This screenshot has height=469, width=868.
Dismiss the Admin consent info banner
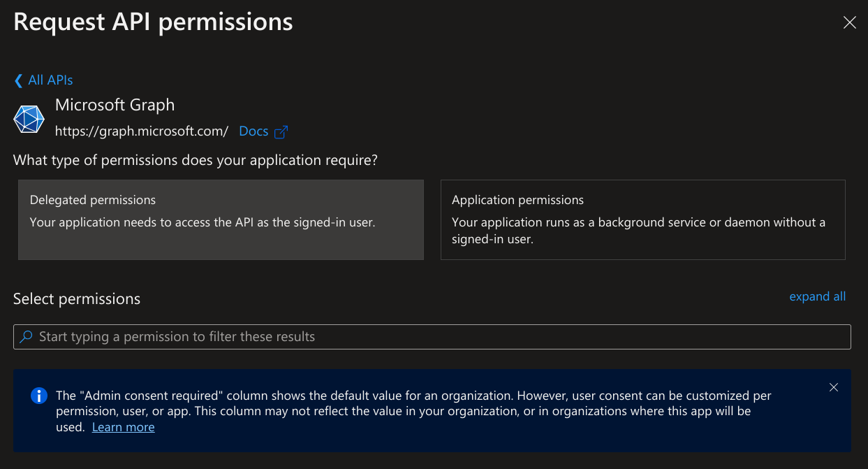click(833, 387)
